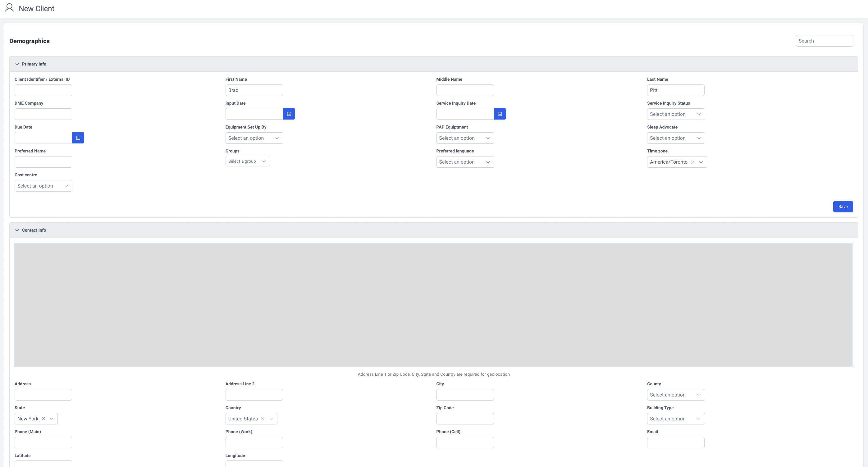Click the New Client user icon

point(9,8)
